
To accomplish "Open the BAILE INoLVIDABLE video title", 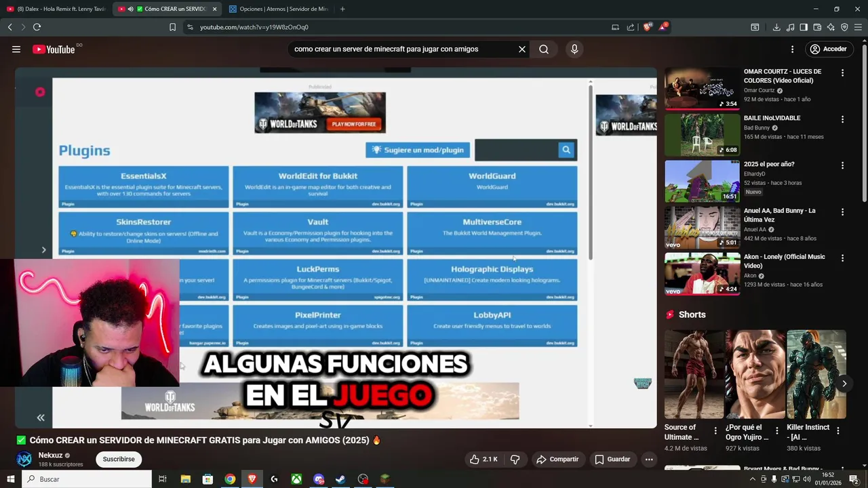I will [772, 118].
